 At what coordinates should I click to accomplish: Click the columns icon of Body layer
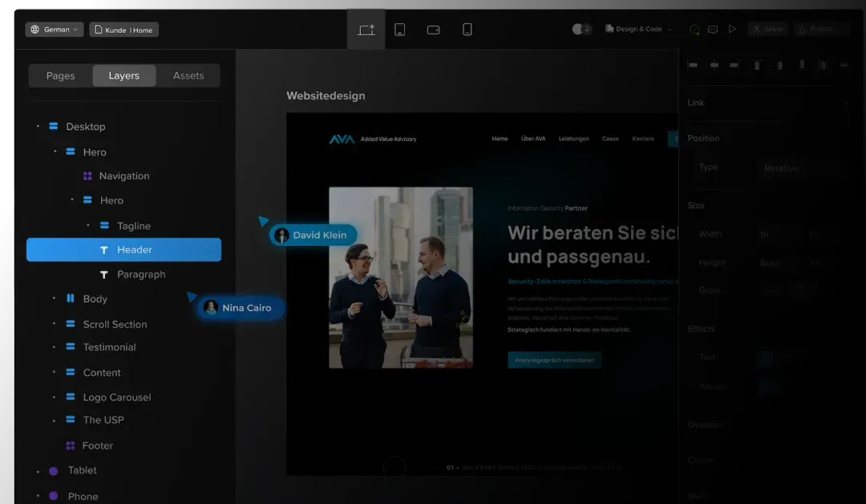pos(70,298)
